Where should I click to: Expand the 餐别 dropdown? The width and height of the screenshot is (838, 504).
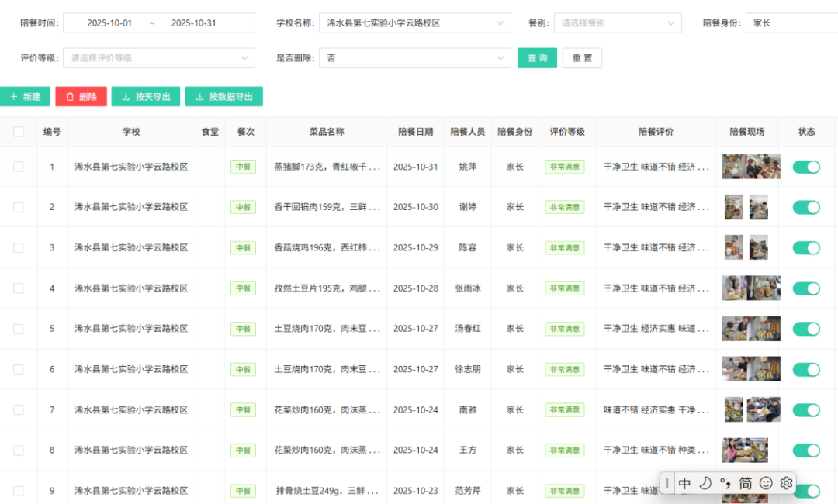617,23
